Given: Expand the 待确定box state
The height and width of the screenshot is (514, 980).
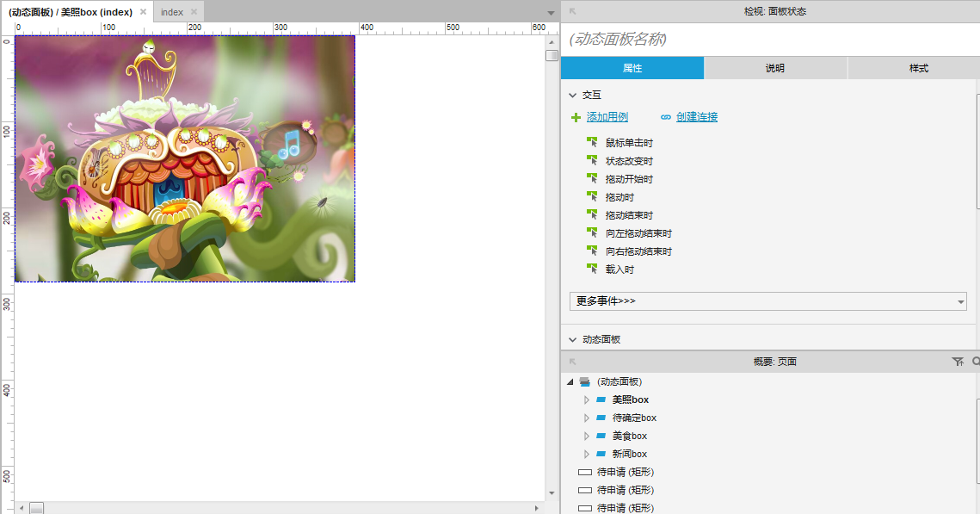Looking at the screenshot, I should tap(586, 418).
